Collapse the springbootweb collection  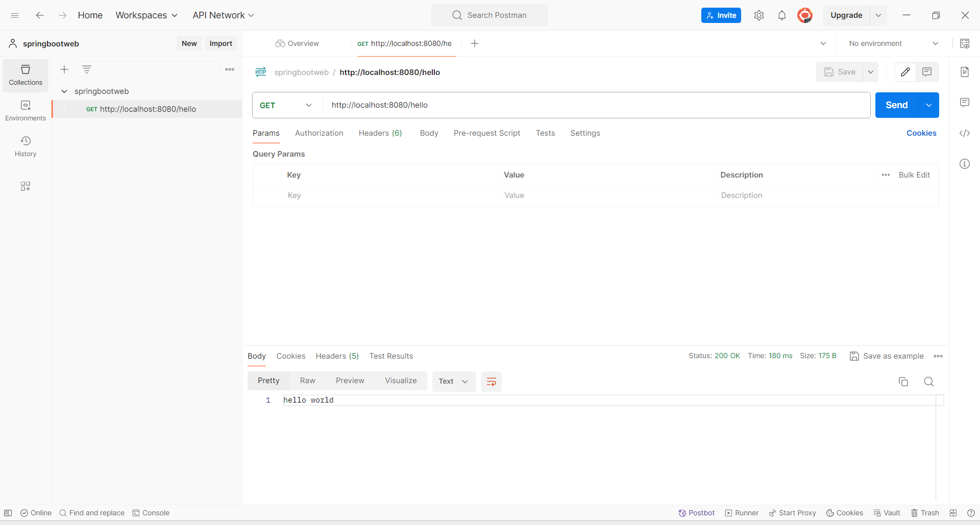64,91
